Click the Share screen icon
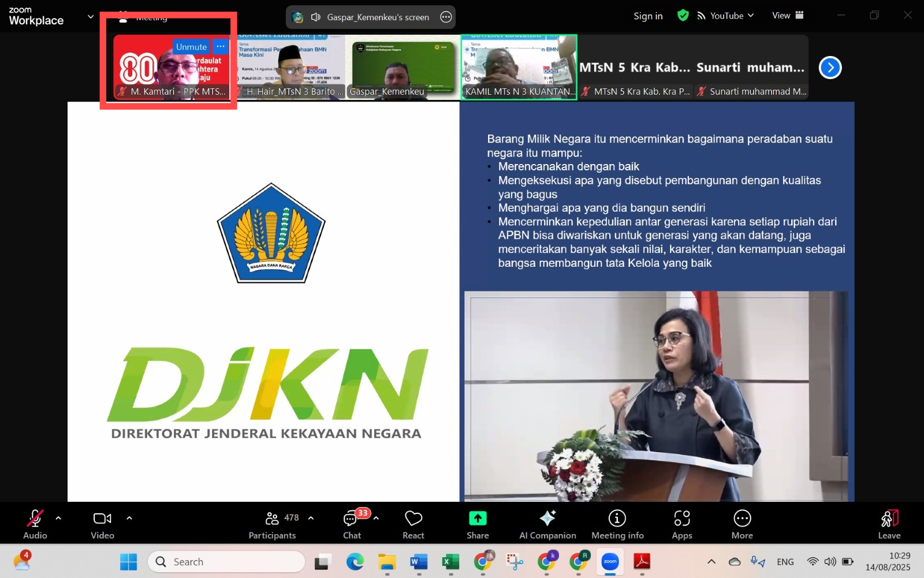The width and height of the screenshot is (924, 578). (x=478, y=524)
